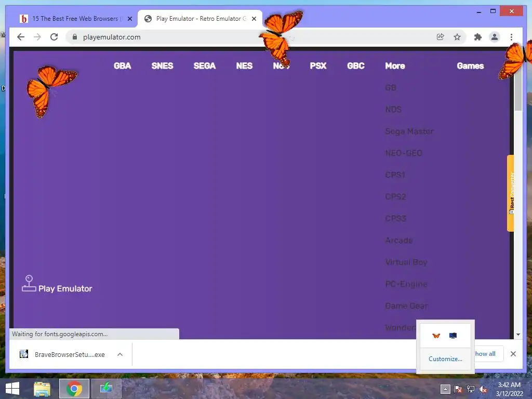Screen dimensions: 532x399
Task: Choose PC-Engine from the More list
Action: 406,284
